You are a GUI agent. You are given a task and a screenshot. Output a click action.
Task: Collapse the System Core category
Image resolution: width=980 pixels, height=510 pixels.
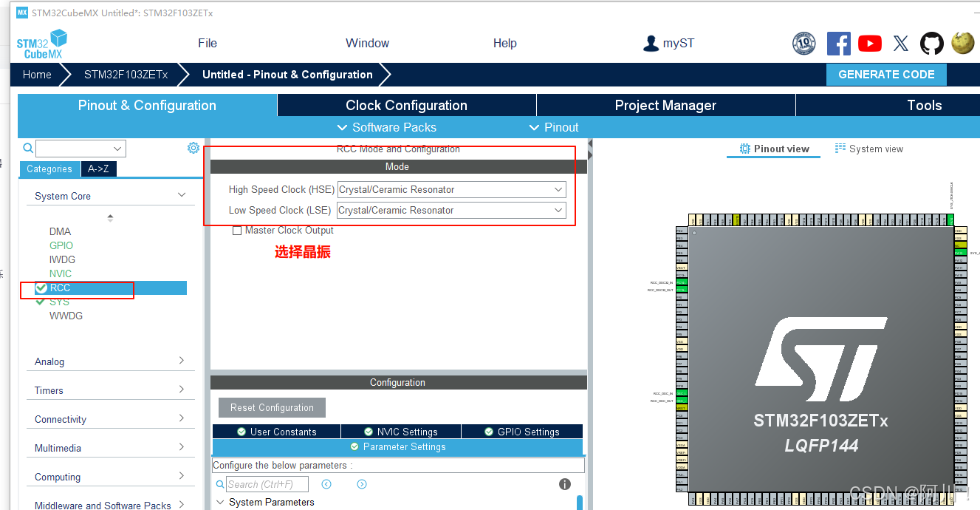pyautogui.click(x=182, y=195)
